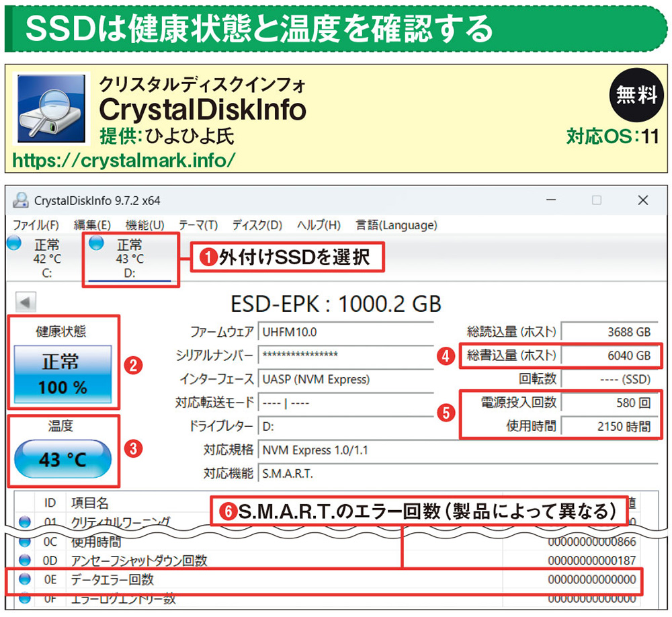Close the CrystalDiskInfo window

[x=643, y=200]
